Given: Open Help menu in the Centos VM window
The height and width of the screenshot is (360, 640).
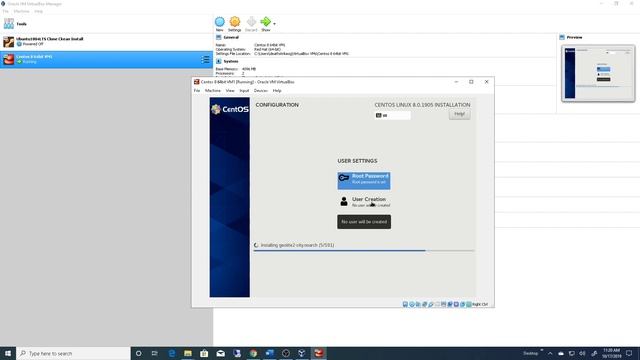Looking at the screenshot, I should (277, 91).
